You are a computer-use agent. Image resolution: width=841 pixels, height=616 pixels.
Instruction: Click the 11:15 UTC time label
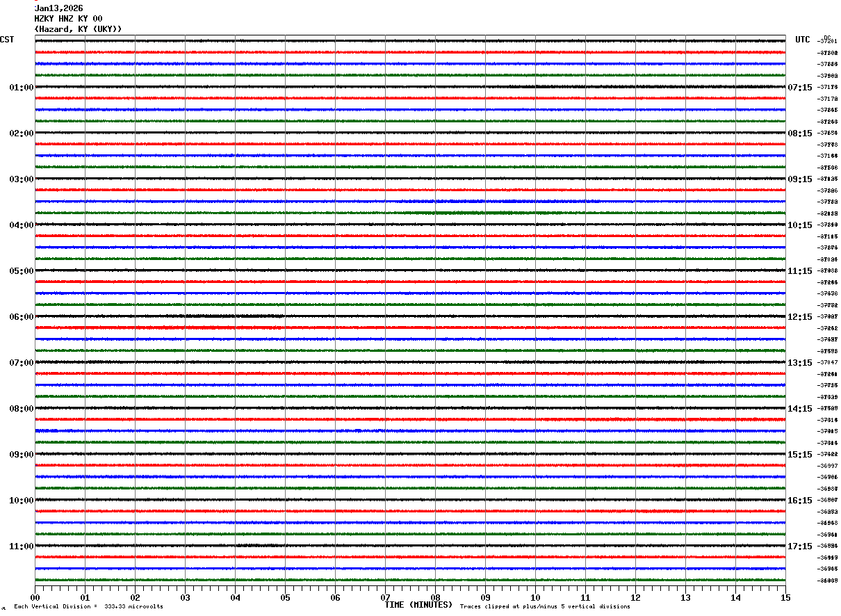pyautogui.click(x=800, y=271)
